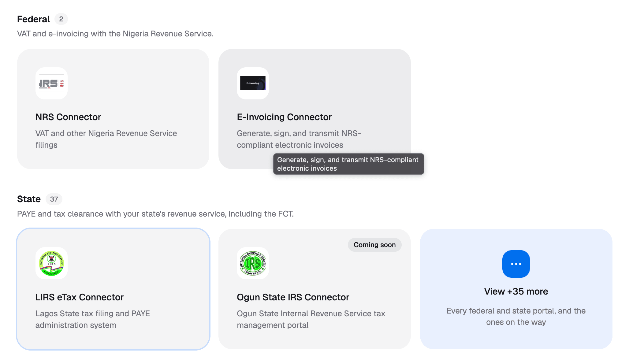Click the LIRS Lagos State logo

(51, 263)
